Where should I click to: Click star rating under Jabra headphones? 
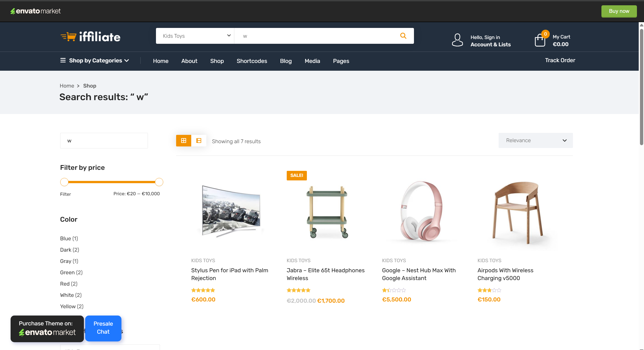pos(299,290)
